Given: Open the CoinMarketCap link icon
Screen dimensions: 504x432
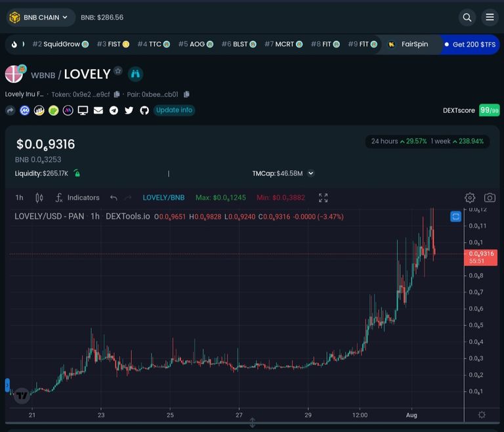Looking at the screenshot, I should tap(24, 110).
